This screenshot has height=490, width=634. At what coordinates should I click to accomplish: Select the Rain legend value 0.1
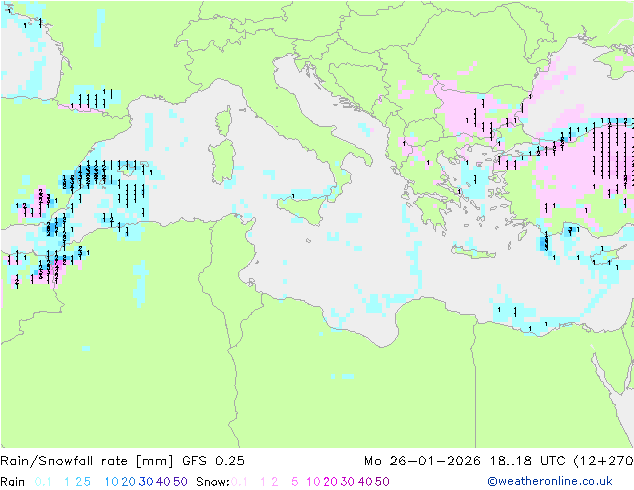pyautogui.click(x=43, y=482)
